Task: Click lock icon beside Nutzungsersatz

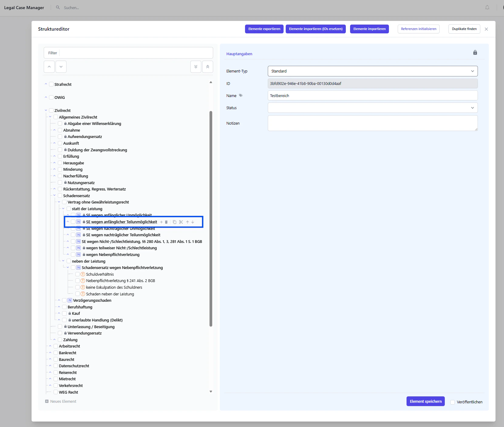Action: pos(65,182)
